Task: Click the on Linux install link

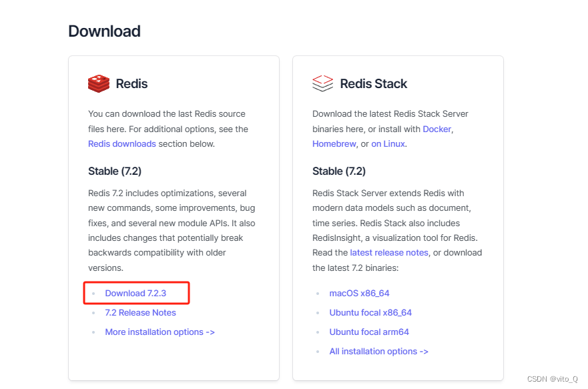Action: click(388, 143)
